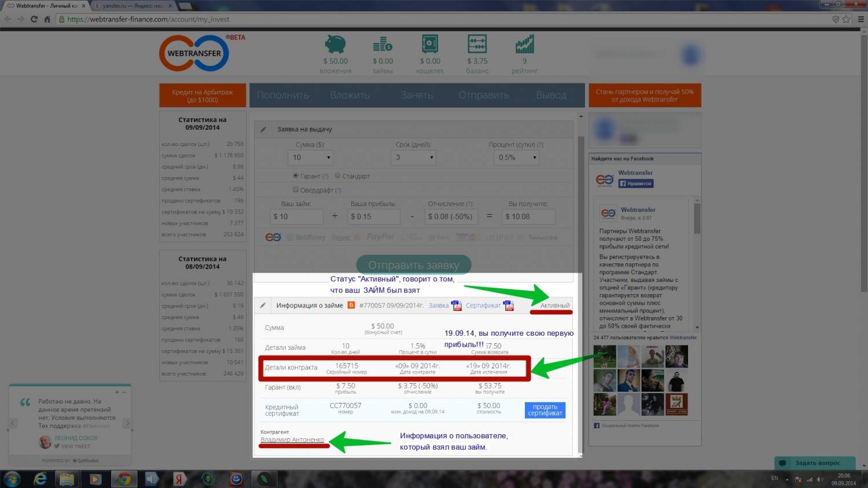Screen dimensions: 868x488
Task: Open the 'Процент (сутки)' dropdown showing 0.5%
Action: coord(517,157)
